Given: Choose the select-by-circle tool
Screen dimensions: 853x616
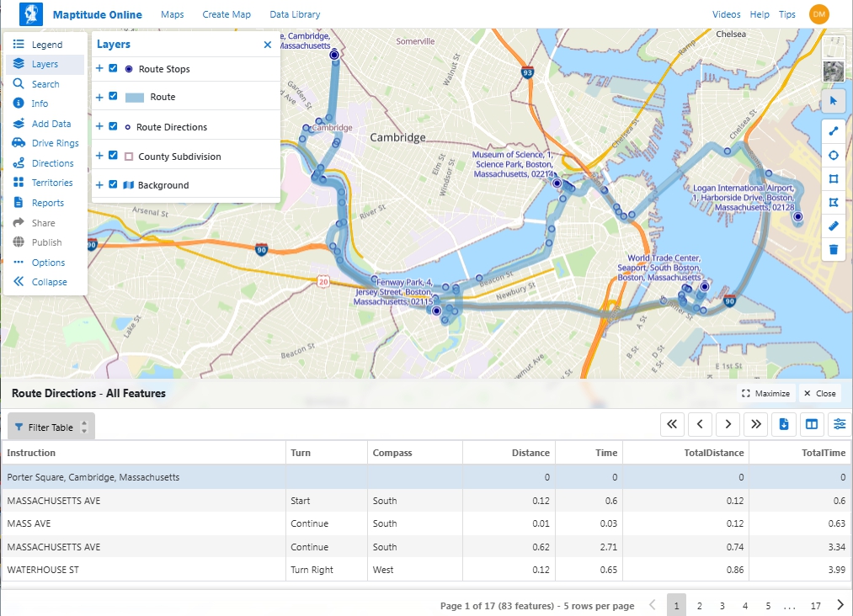Looking at the screenshot, I should (x=834, y=155).
